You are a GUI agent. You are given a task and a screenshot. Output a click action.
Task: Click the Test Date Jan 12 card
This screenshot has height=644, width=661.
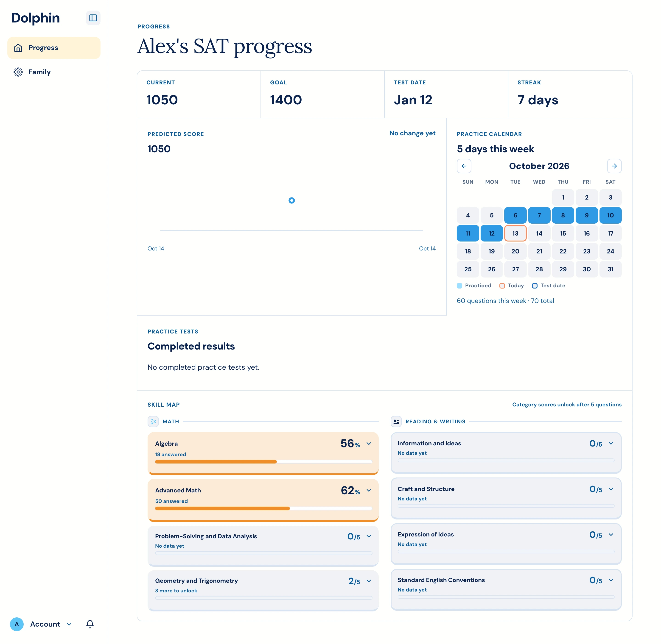[x=446, y=94]
